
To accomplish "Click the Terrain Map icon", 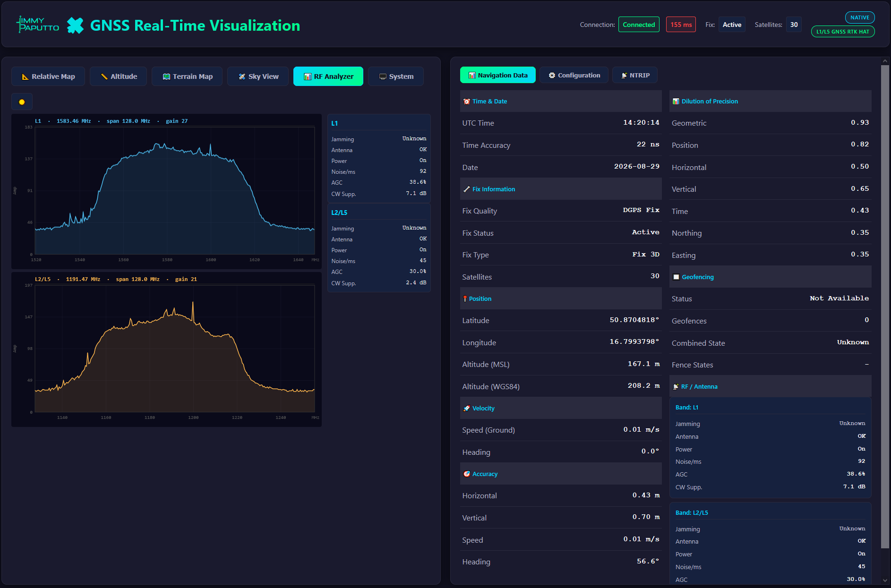I will coord(166,77).
